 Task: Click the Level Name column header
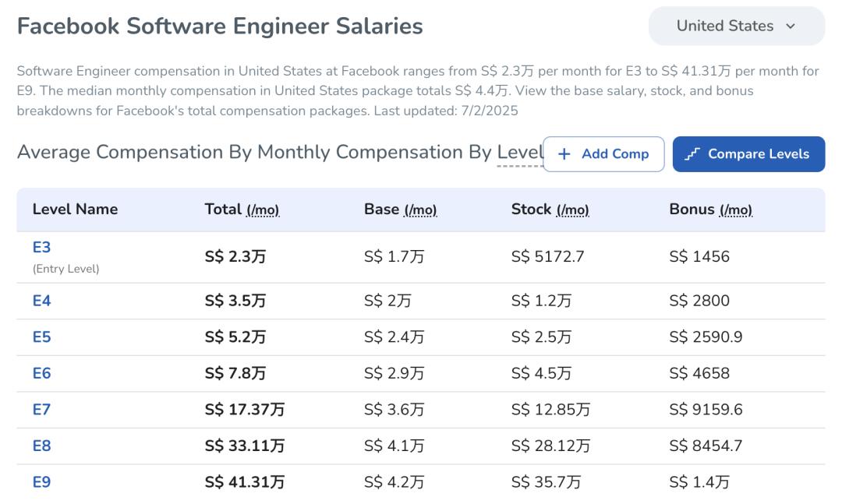click(75, 210)
